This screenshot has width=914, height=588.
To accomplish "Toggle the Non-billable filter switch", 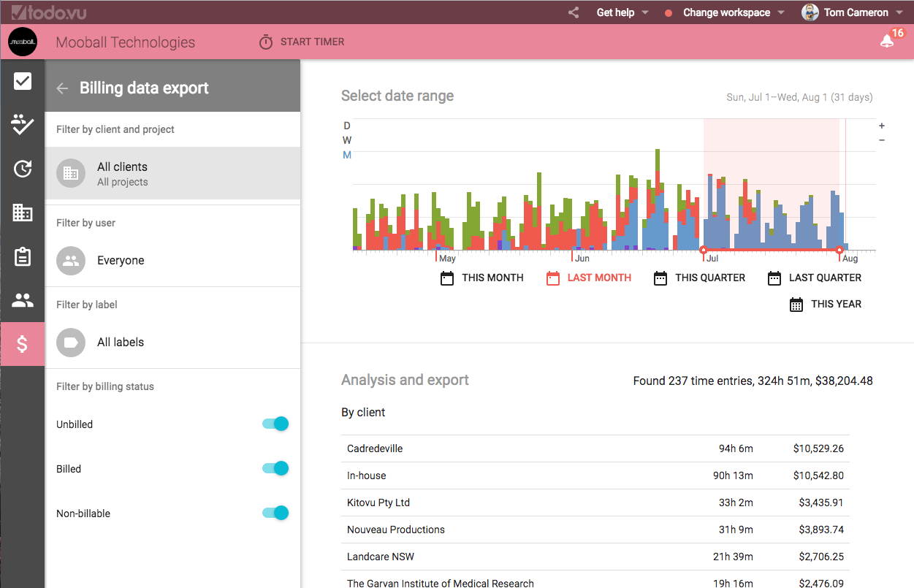I will point(275,513).
